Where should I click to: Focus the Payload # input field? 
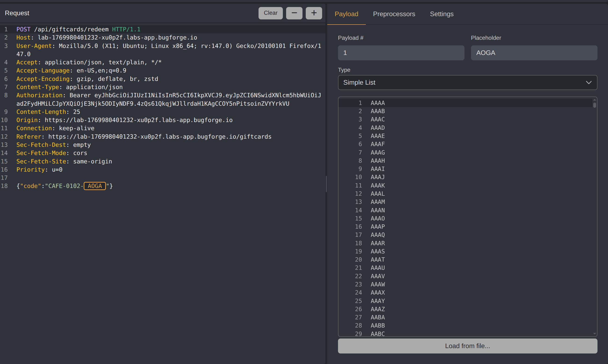[x=401, y=53]
